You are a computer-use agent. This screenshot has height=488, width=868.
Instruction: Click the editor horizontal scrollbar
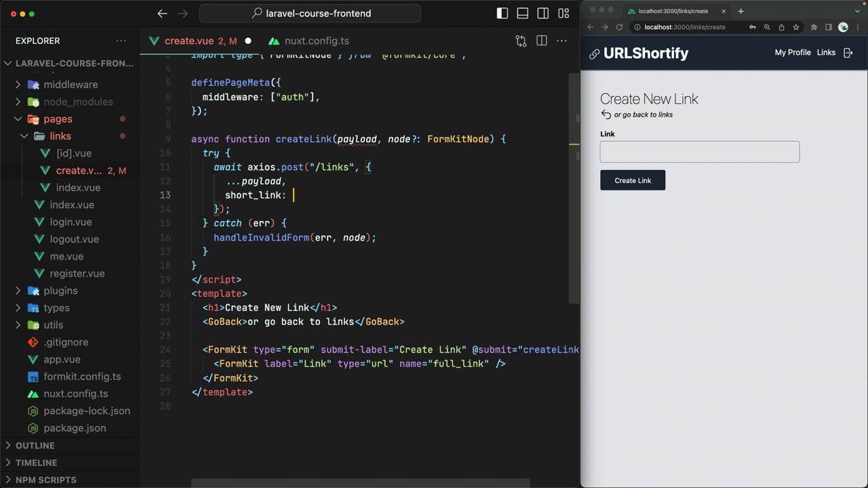[x=360, y=484]
